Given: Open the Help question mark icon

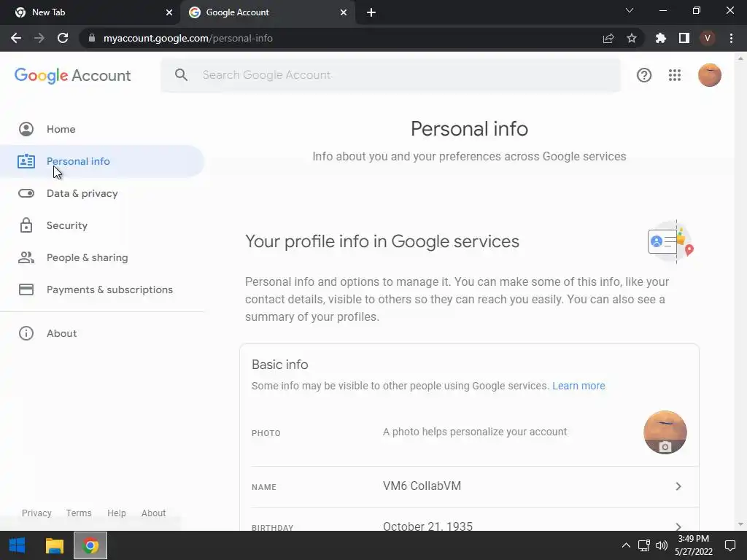Looking at the screenshot, I should (x=644, y=75).
